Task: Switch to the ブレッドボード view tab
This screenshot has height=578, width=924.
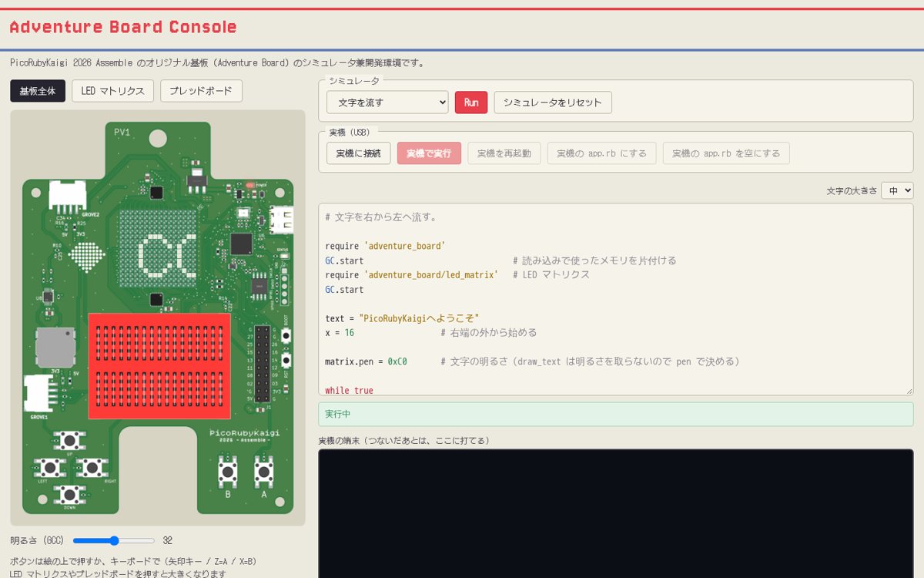Action: pos(201,91)
